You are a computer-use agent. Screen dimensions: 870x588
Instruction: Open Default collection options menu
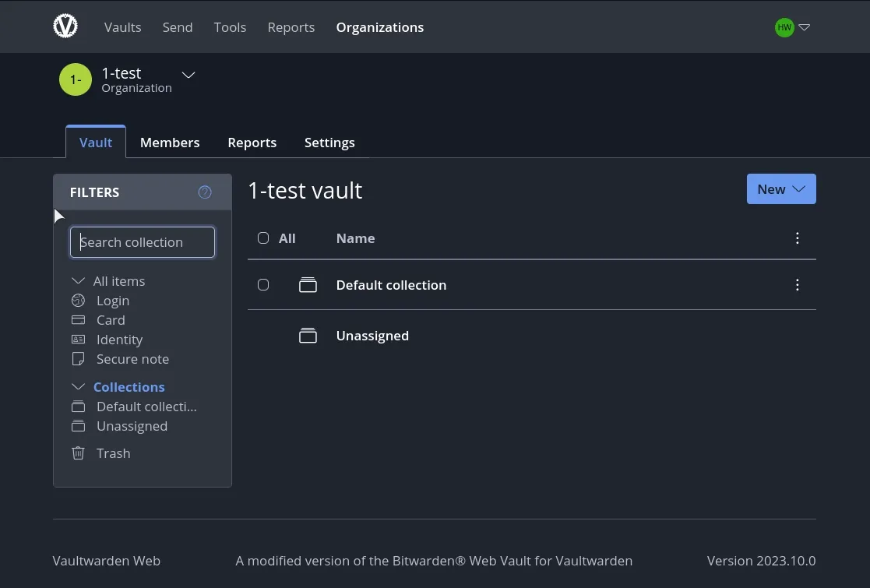(x=797, y=284)
